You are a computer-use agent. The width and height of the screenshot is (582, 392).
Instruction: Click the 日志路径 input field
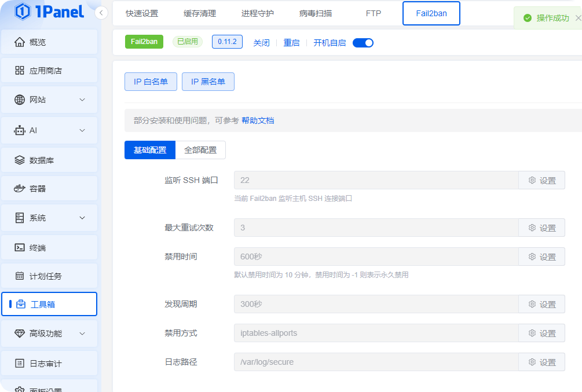pyautogui.click(x=376, y=362)
